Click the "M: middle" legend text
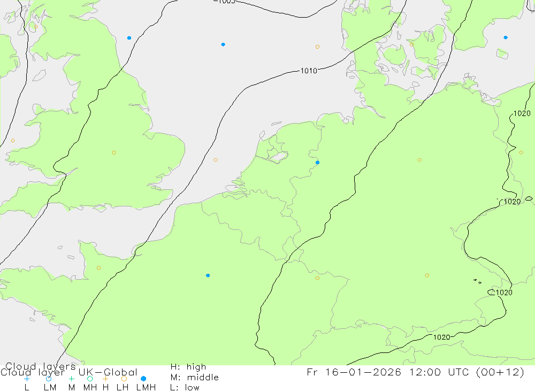Screen dimensions: 535x392 pyautogui.click(x=195, y=378)
